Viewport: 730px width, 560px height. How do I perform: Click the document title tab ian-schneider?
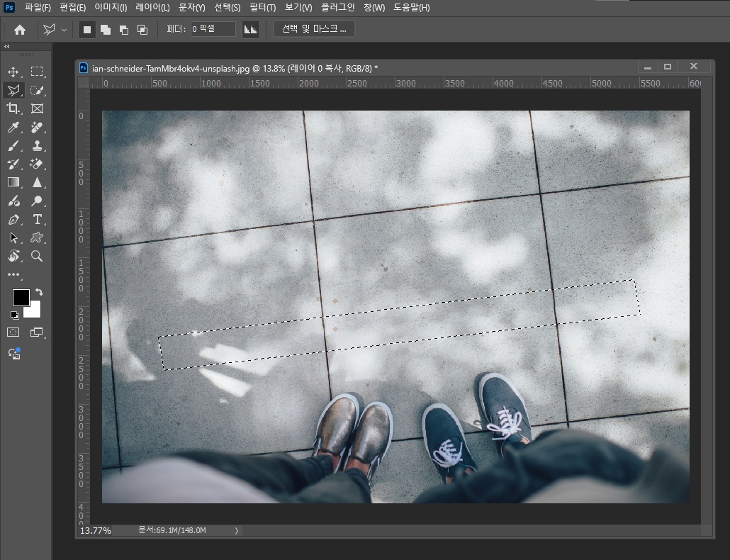pos(235,69)
